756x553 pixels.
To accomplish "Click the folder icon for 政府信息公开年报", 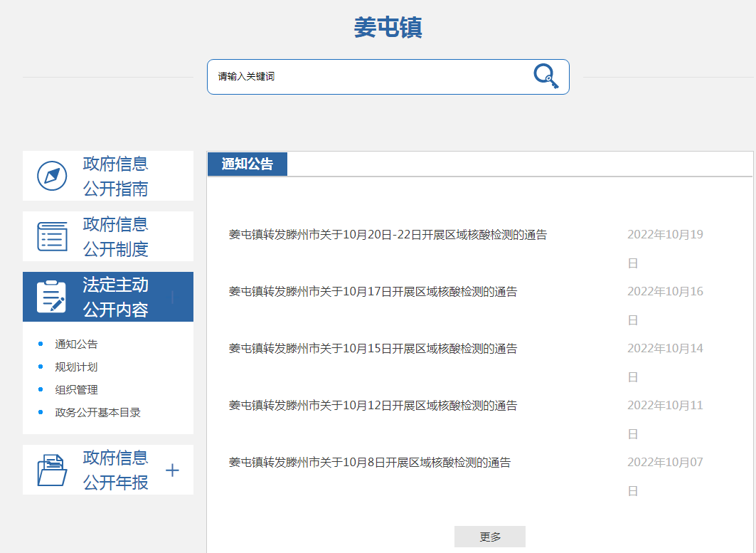I will (x=52, y=470).
